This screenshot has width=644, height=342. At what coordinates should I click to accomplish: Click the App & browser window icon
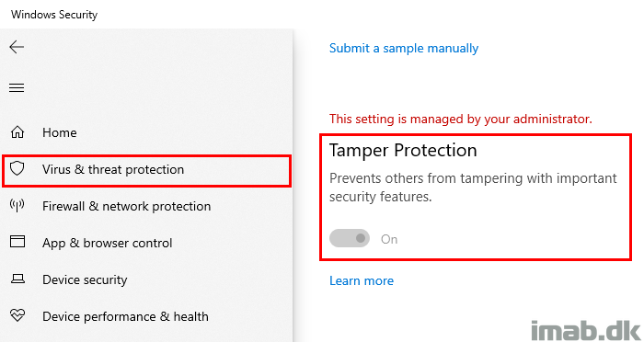click(17, 242)
